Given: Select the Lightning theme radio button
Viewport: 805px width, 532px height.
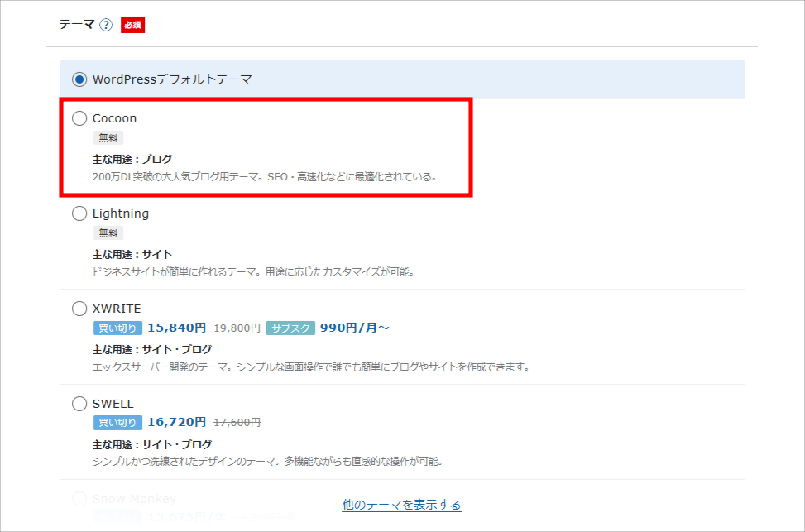Looking at the screenshot, I should 79,213.
